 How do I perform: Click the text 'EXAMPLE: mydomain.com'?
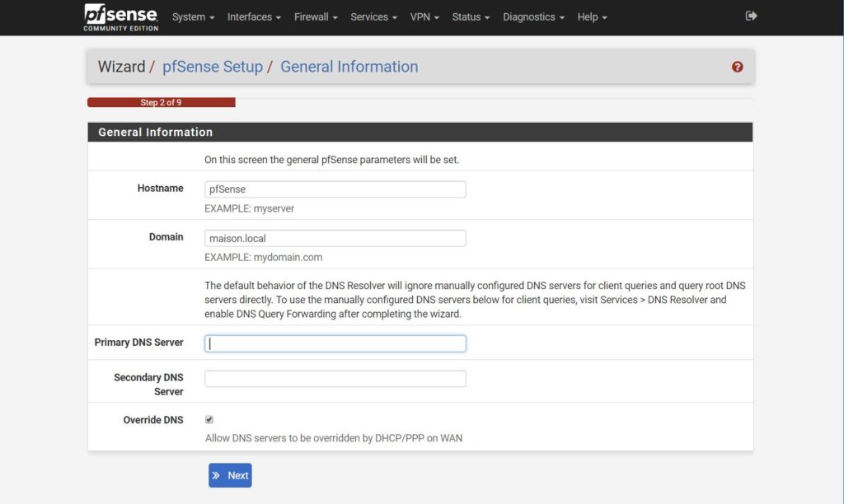(x=263, y=258)
